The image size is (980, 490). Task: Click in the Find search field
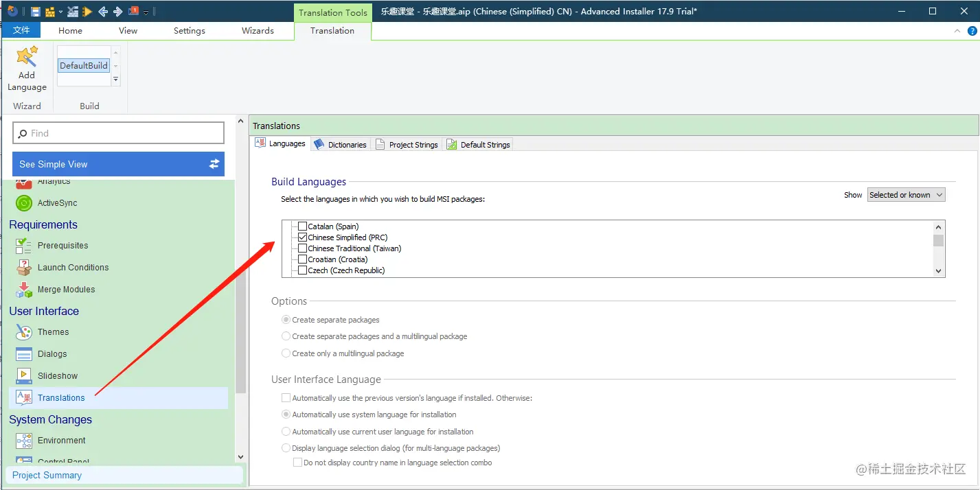pos(118,133)
